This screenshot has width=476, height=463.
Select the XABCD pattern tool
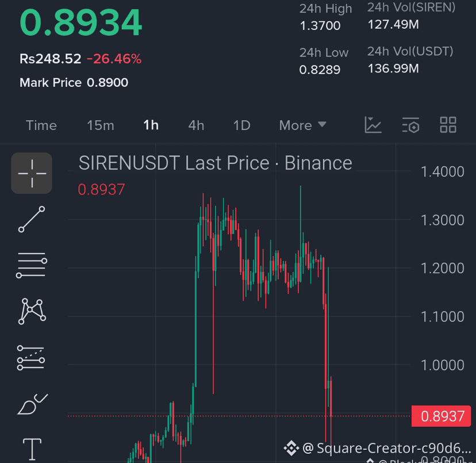pos(32,311)
